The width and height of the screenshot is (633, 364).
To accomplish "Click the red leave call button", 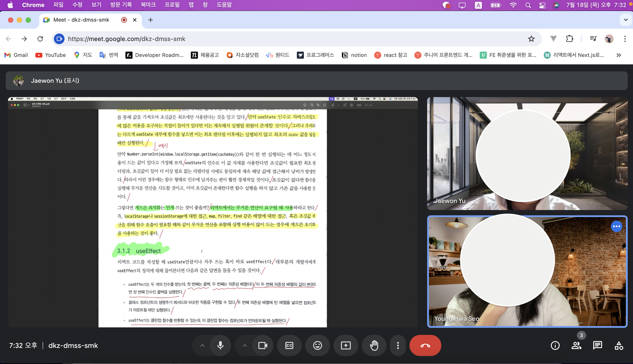I will [425, 345].
